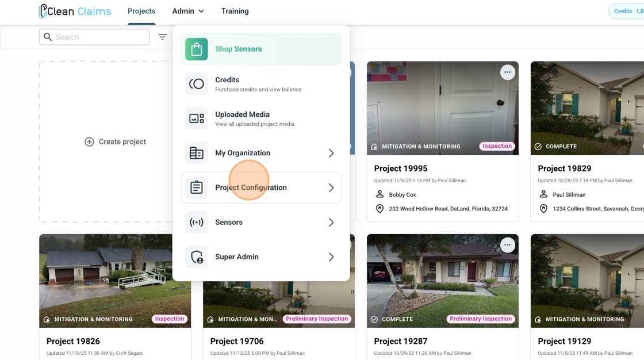Open Project 19995 thumbnail image

(x=442, y=108)
